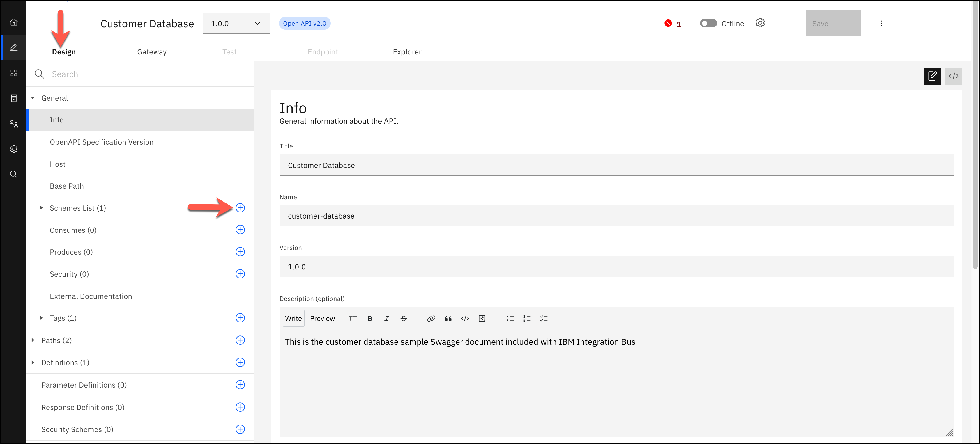Screen dimensions: 980x444
Task: Click the error indicator red dot
Action: [x=668, y=23]
